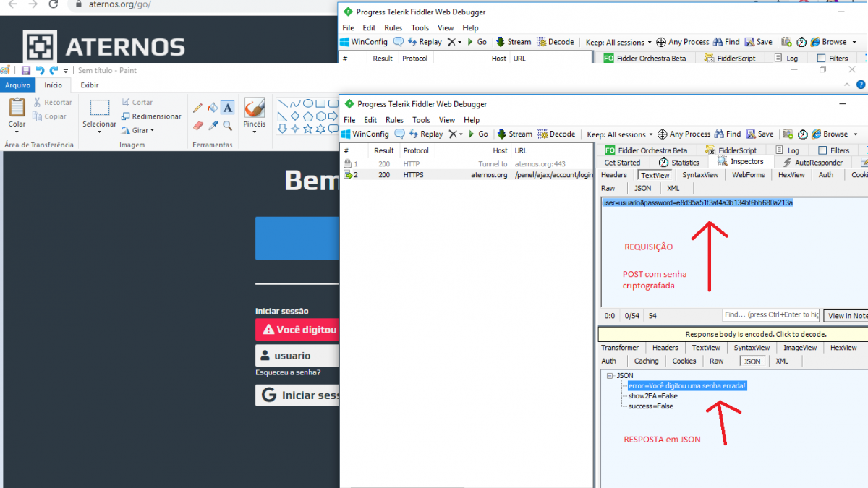Click comment bubble icon in front Fiddler toolbar

(x=400, y=134)
